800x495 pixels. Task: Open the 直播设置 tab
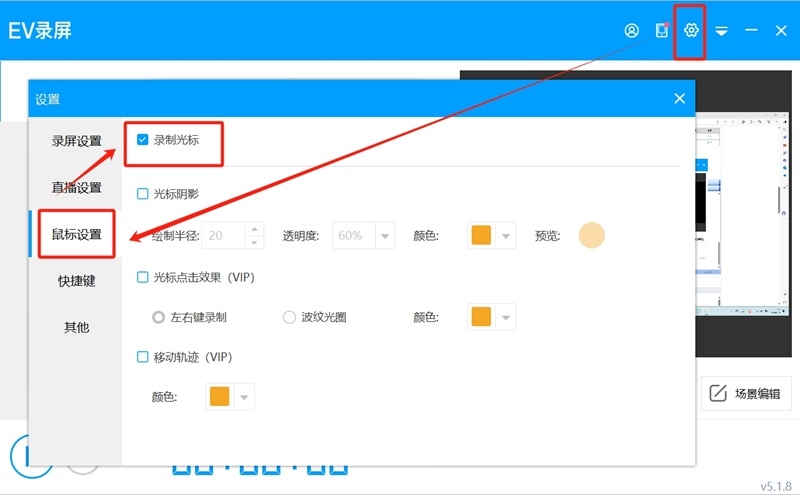pyautogui.click(x=77, y=187)
